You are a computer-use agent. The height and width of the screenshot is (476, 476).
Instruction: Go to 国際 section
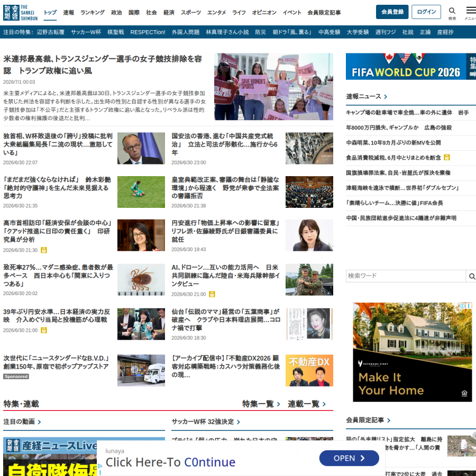[x=134, y=13]
